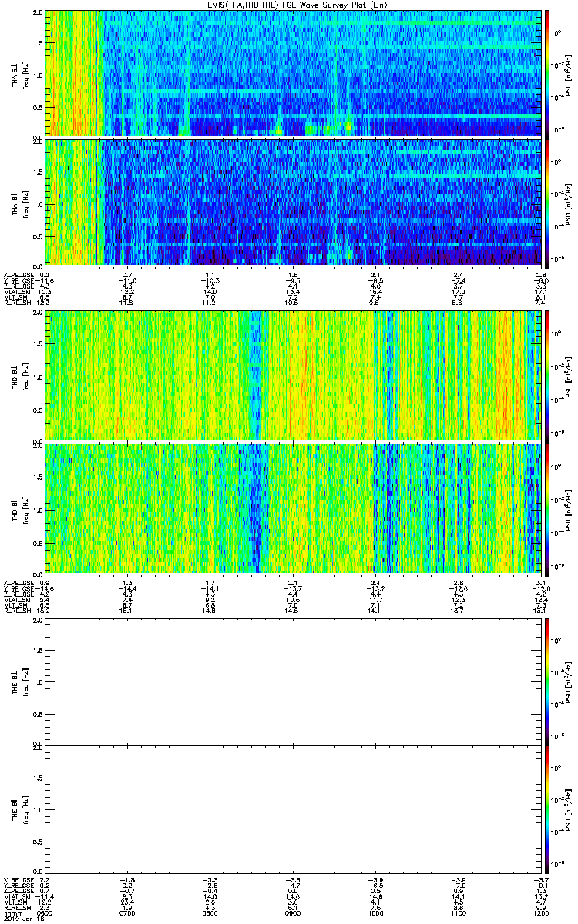Click the empty THE BII plot panel
The image size is (578, 924).
(x=292, y=810)
